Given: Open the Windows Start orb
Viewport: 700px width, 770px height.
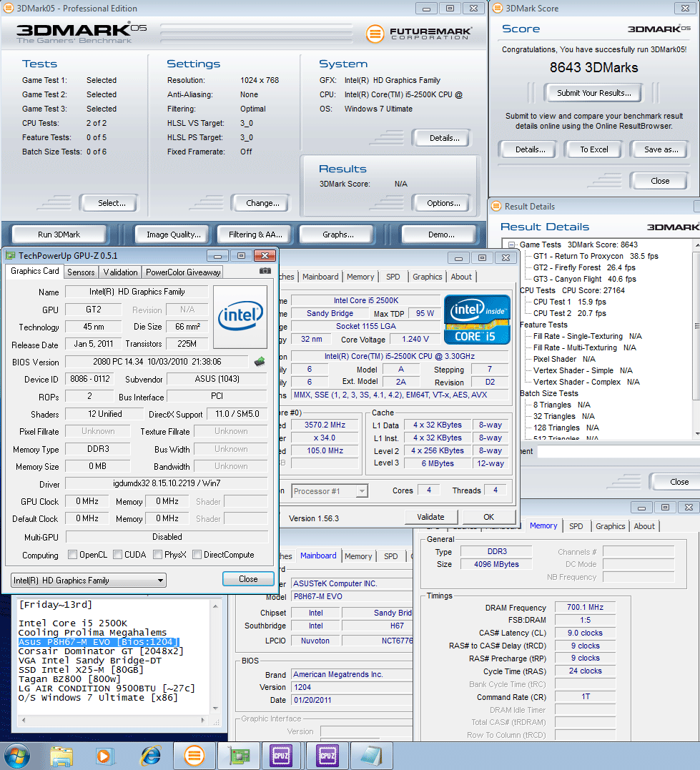Looking at the screenshot, I should (16, 756).
